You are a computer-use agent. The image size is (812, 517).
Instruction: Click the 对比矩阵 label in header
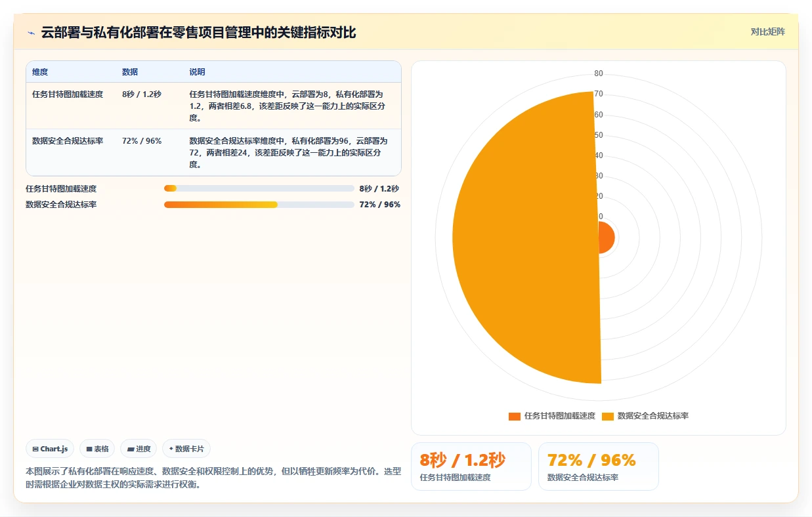tap(767, 31)
